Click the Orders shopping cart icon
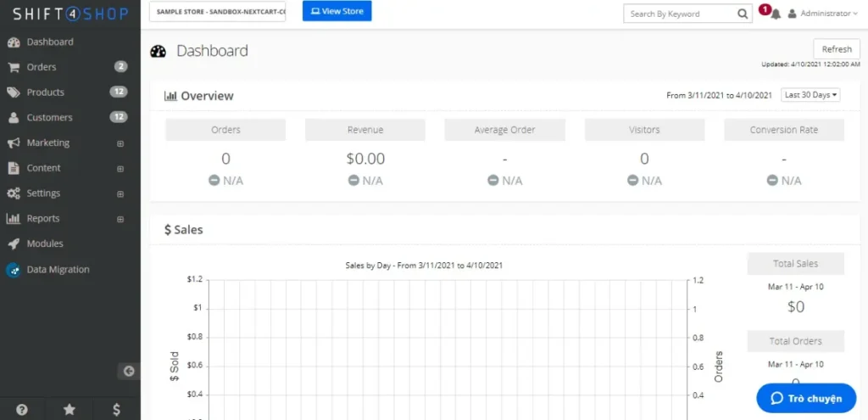 click(x=14, y=67)
